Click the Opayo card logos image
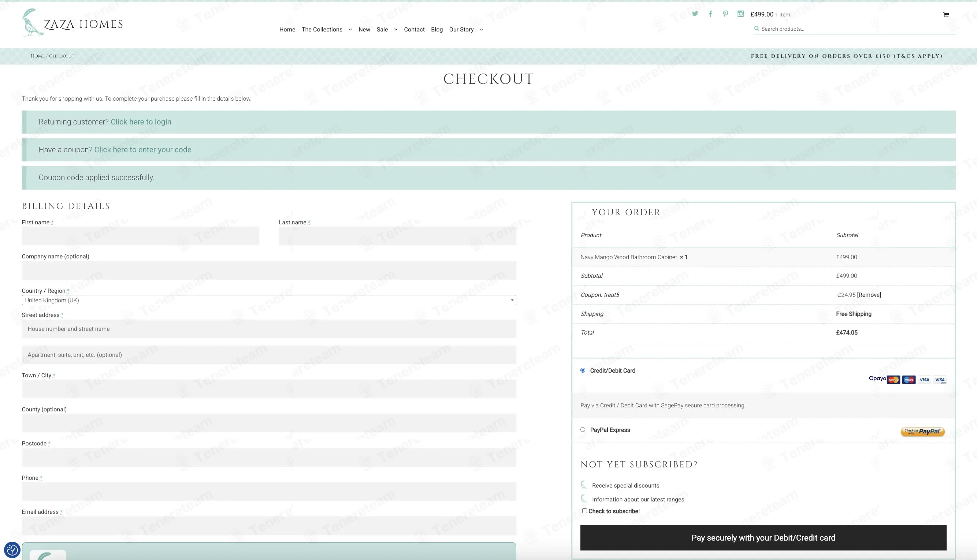 coord(907,380)
